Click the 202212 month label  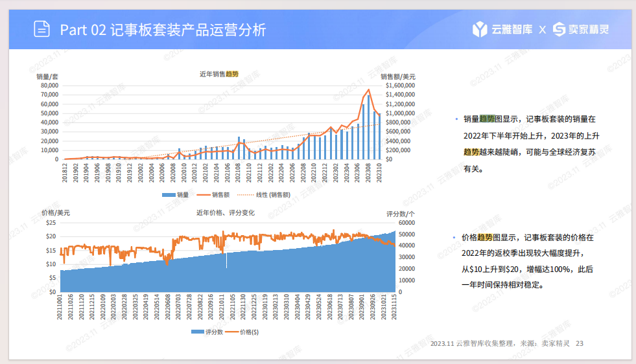click(x=325, y=173)
